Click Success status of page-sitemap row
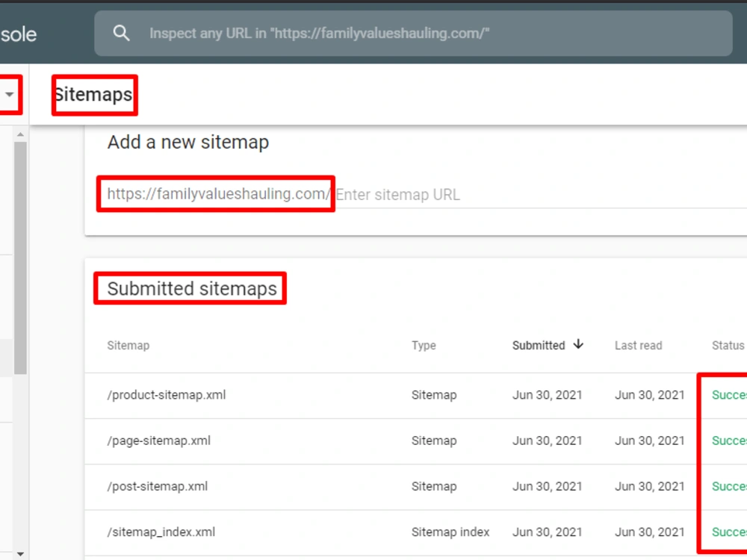The image size is (747, 560). pos(729,441)
